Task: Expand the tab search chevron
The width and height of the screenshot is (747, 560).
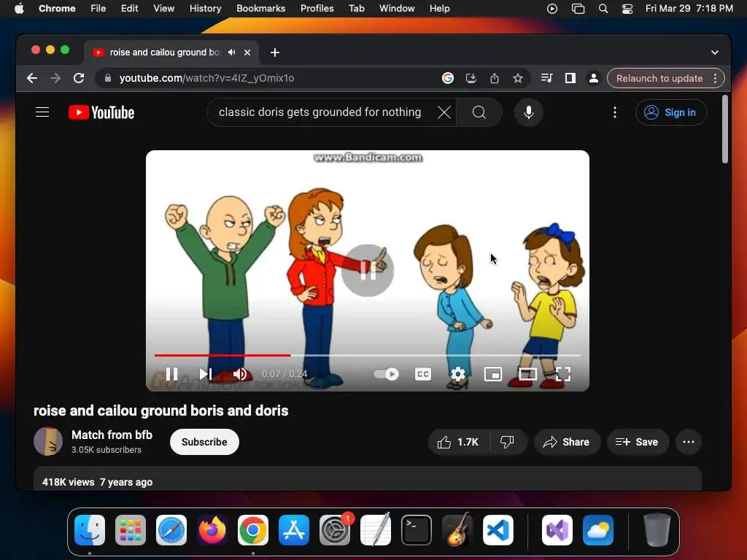Action: 715,52
